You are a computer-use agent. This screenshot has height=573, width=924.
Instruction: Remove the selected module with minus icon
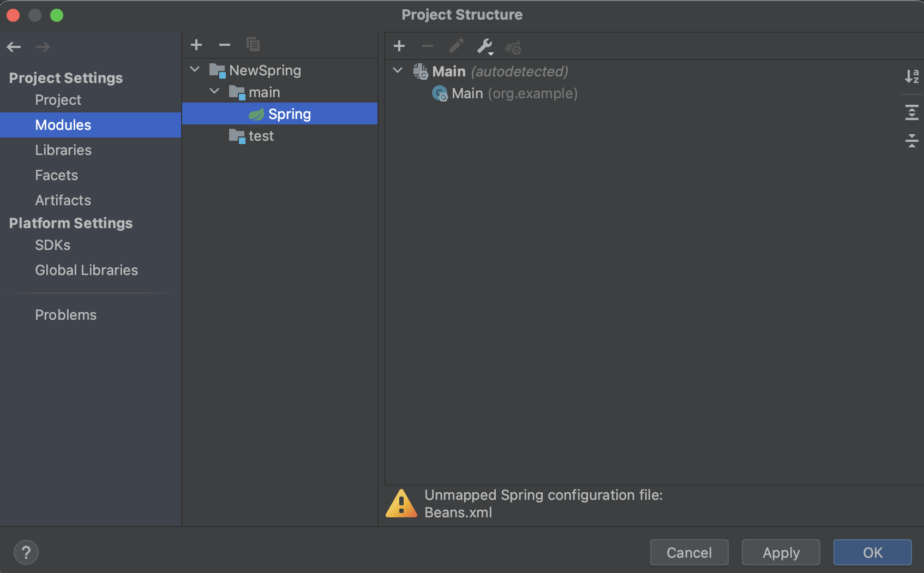tap(225, 45)
